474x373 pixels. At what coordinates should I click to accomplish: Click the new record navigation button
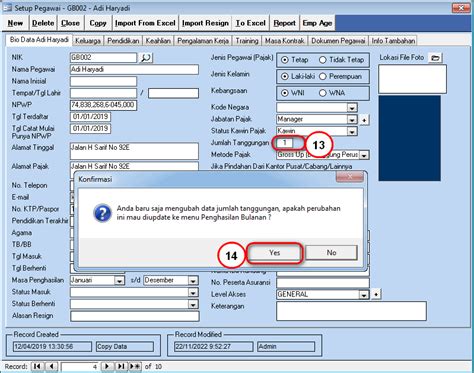point(135,366)
